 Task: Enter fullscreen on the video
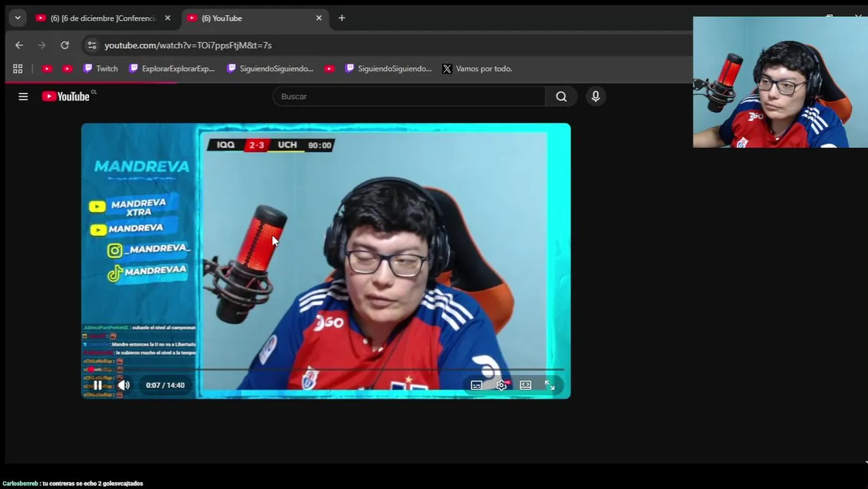tap(549, 385)
